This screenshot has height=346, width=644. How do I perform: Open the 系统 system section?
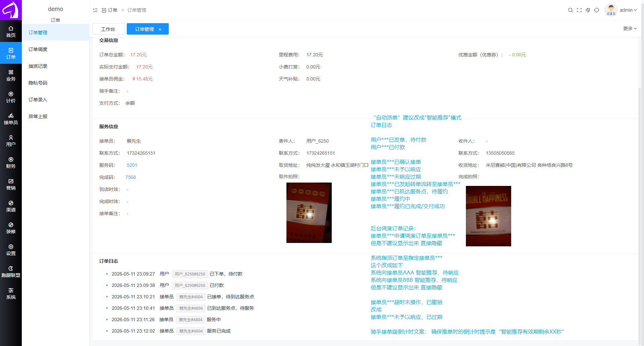click(x=11, y=293)
